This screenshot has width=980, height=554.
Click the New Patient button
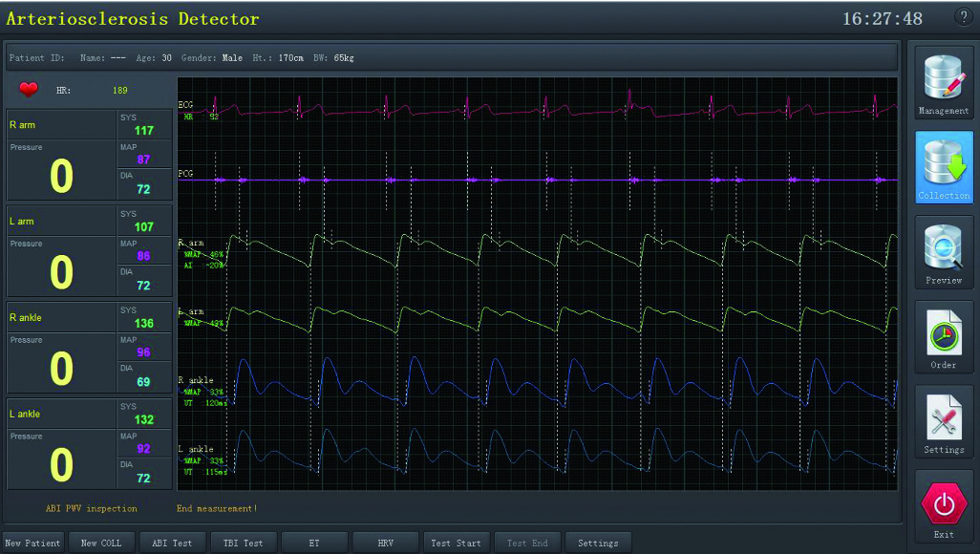32,543
